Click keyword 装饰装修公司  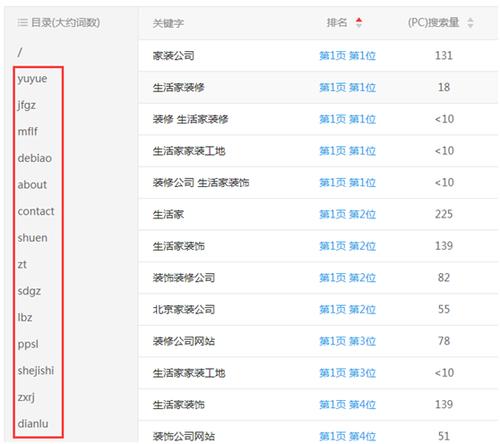184,277
